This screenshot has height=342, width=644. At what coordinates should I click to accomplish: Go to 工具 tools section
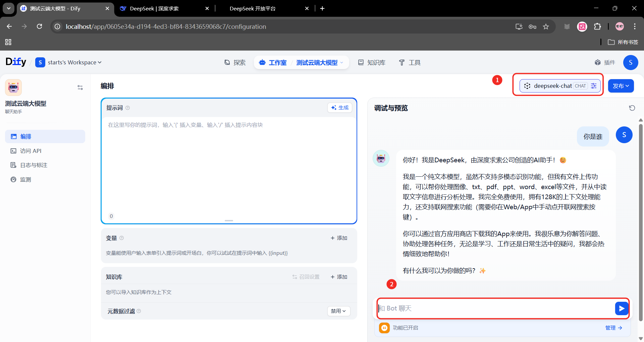[410, 62]
